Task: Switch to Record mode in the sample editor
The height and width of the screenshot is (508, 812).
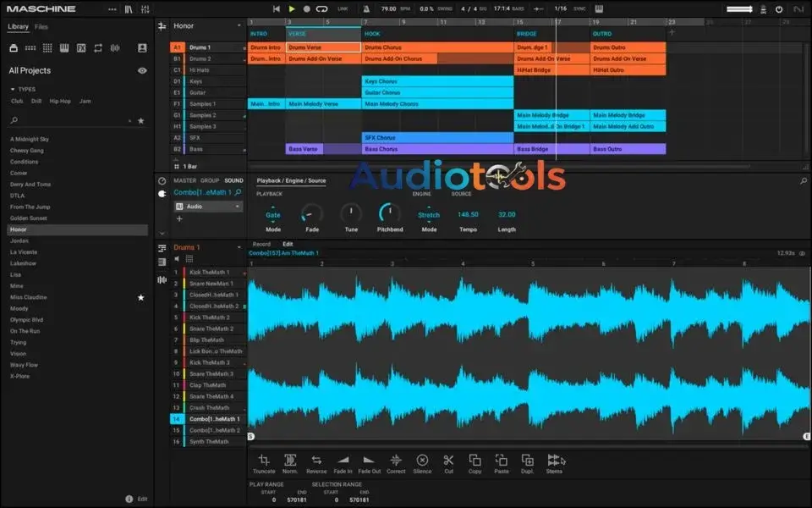Action: 262,244
